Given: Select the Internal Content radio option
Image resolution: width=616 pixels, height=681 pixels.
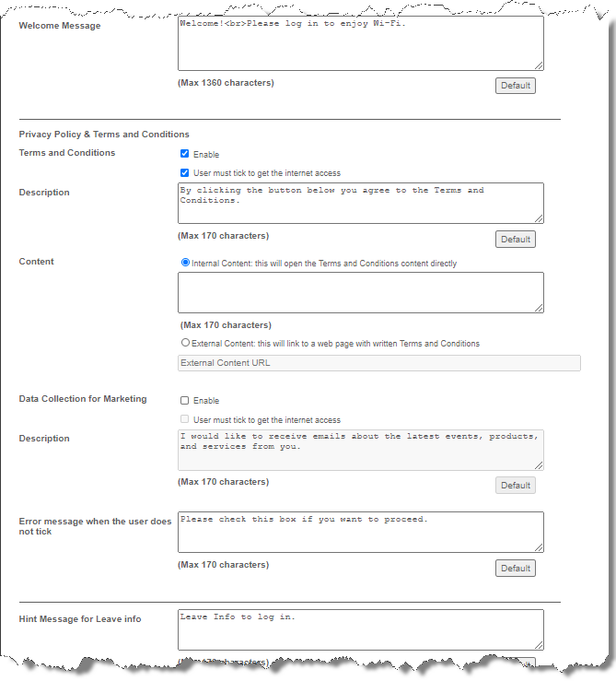Looking at the screenshot, I should point(185,263).
